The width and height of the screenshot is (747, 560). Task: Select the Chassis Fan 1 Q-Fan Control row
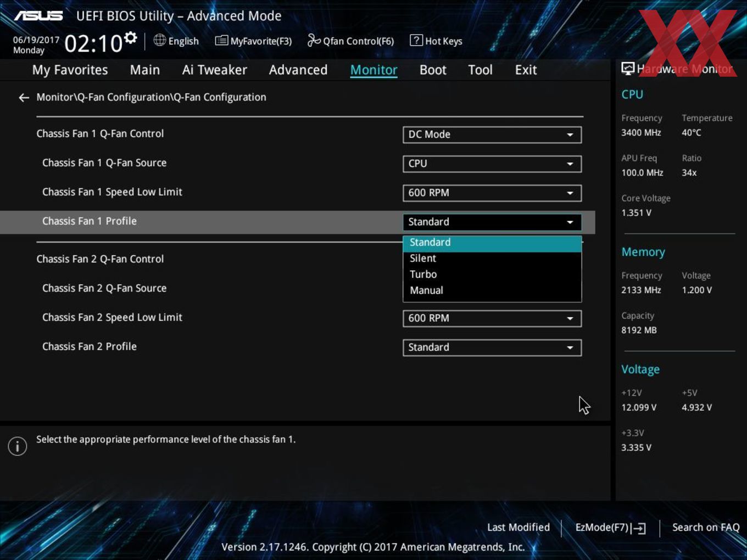[x=100, y=133]
